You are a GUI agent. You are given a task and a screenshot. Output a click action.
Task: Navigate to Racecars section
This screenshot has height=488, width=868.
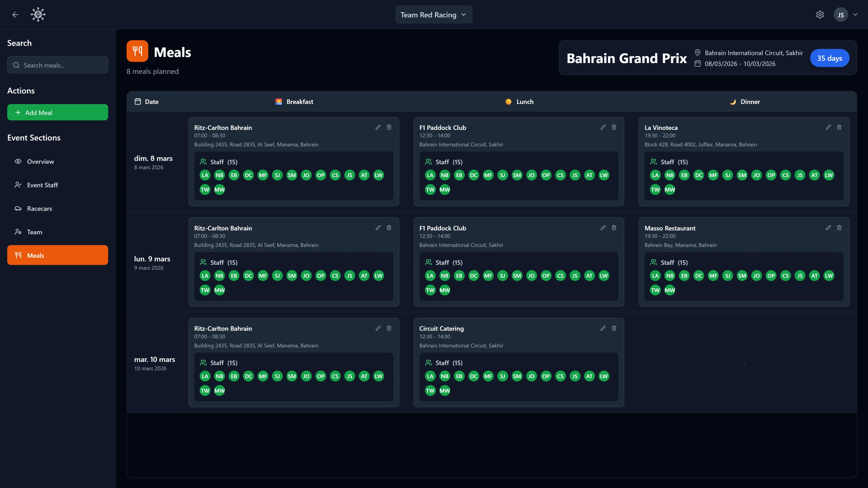coord(39,209)
